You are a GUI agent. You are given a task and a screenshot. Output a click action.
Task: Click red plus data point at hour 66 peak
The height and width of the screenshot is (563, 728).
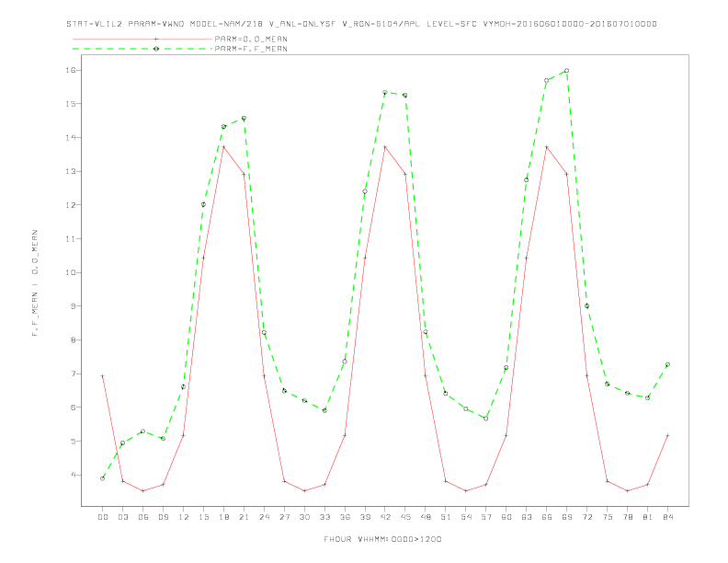[x=547, y=147]
